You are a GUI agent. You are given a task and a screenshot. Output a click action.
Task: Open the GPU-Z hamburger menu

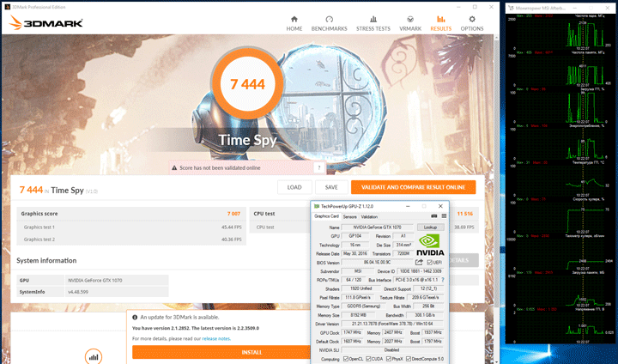pyautogui.click(x=444, y=215)
